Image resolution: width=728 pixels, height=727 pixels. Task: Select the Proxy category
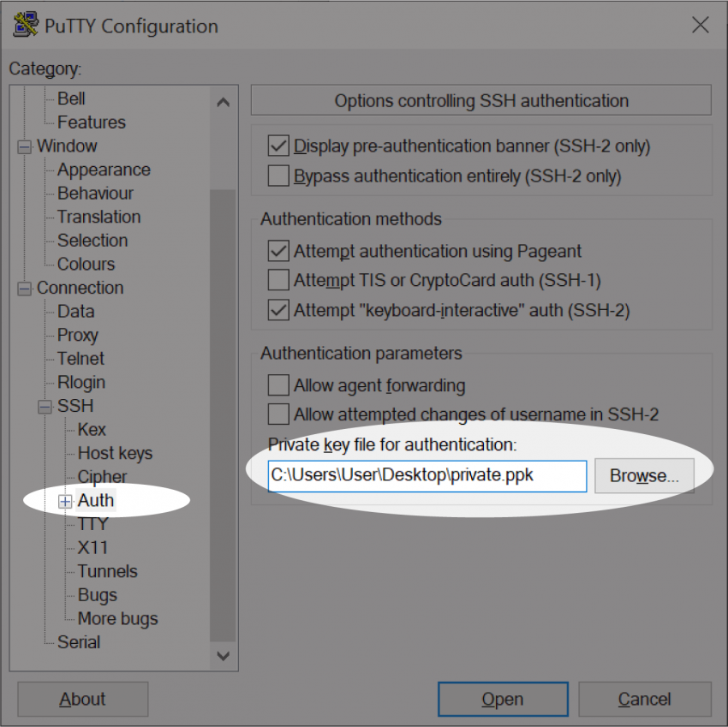point(77,335)
